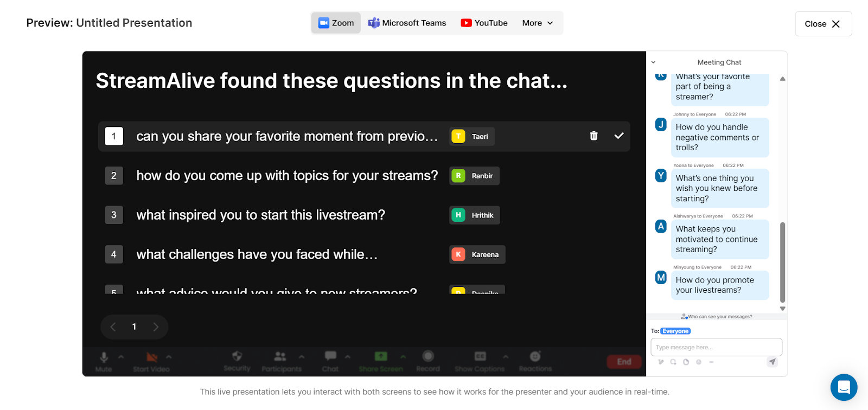Open the Security shield icon

tap(237, 356)
